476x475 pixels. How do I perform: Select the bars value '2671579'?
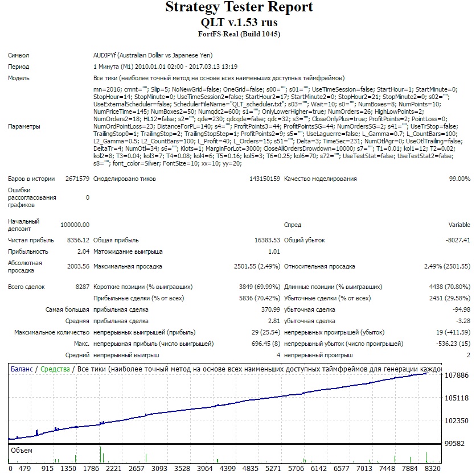coord(77,179)
